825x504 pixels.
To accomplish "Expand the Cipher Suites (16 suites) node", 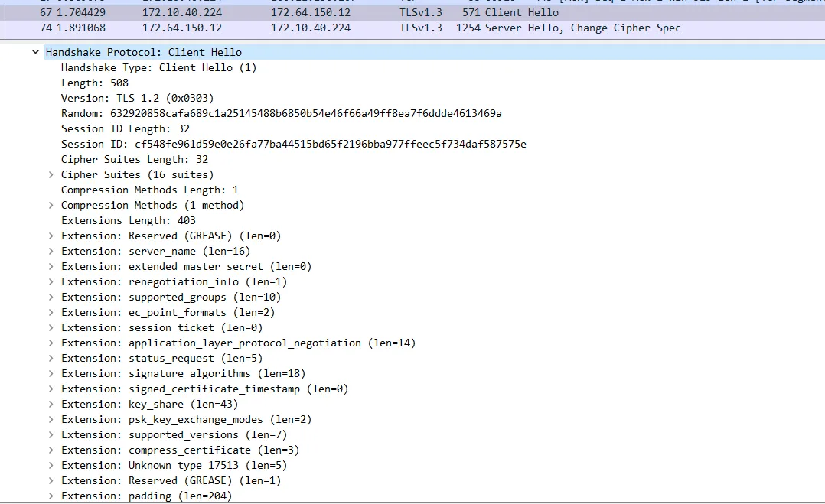I will (51, 174).
